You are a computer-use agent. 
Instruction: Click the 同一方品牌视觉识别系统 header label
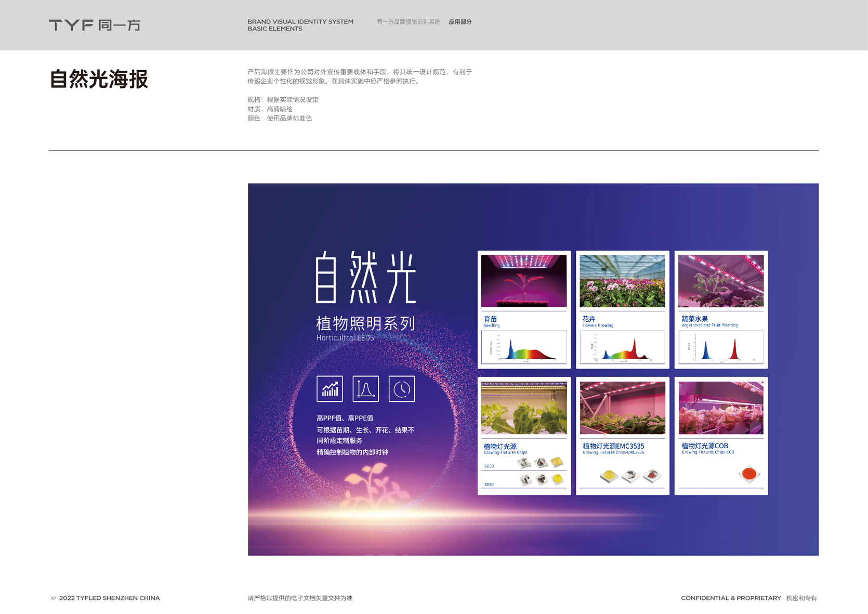pyautogui.click(x=408, y=22)
